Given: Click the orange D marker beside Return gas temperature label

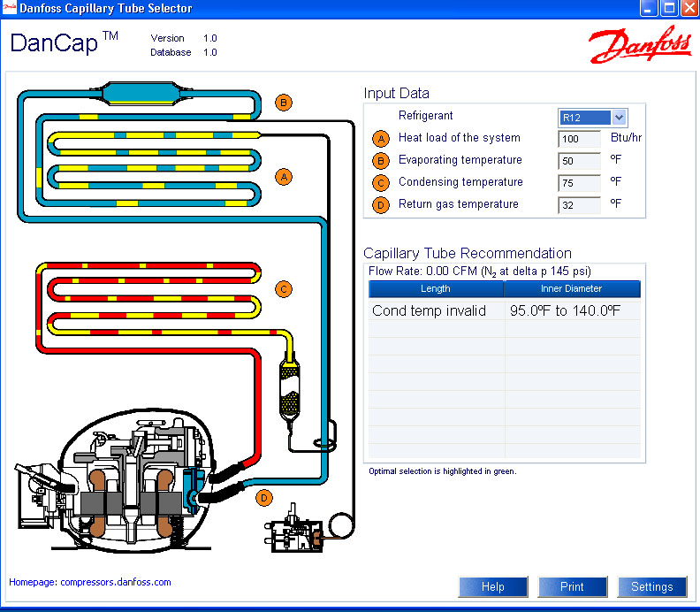Looking at the screenshot, I should tap(381, 205).
